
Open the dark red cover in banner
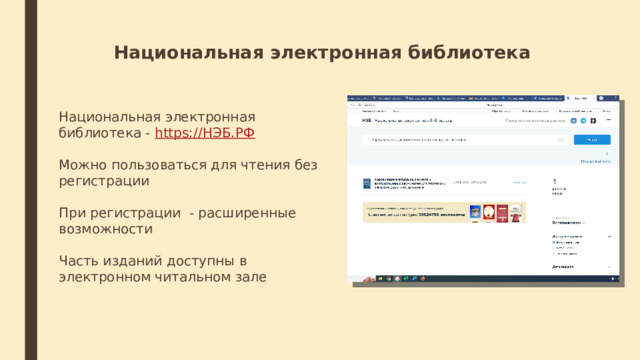[x=502, y=213]
